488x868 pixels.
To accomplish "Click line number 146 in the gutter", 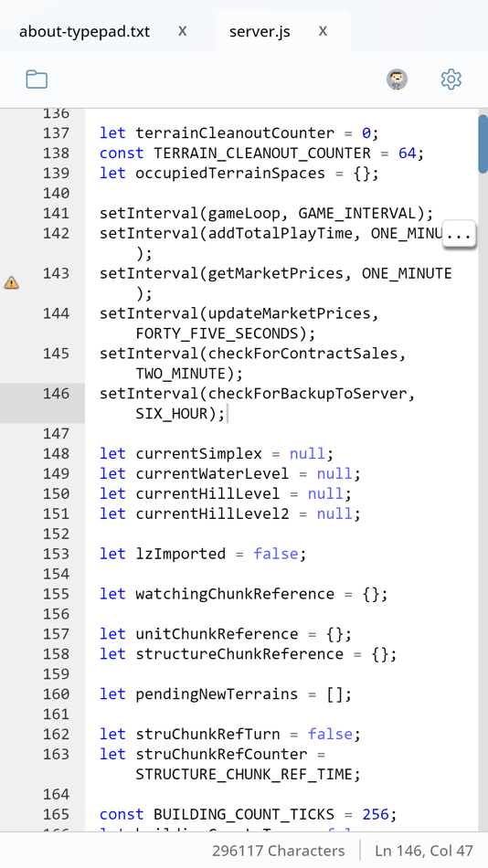I will point(56,394).
